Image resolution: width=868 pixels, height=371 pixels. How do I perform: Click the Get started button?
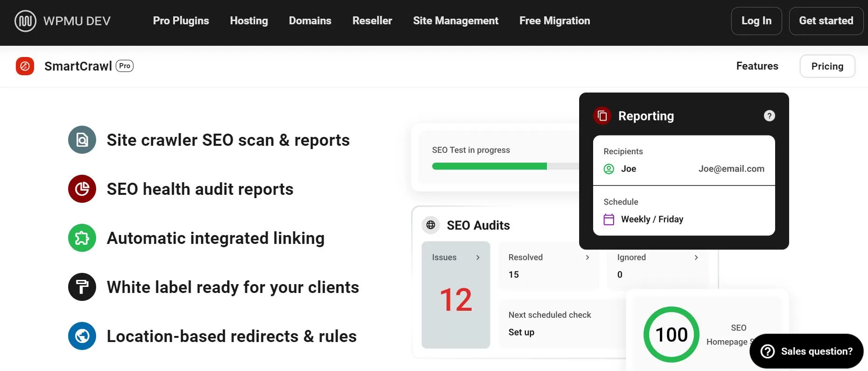(x=826, y=21)
